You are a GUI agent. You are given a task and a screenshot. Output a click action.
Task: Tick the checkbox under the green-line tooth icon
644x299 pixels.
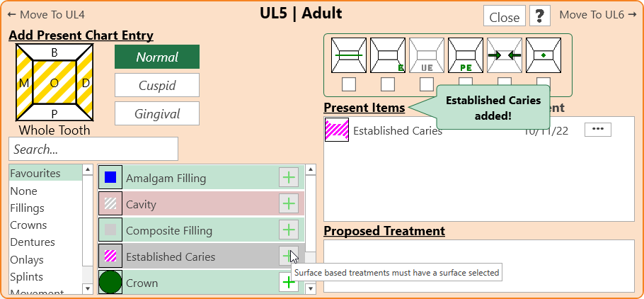click(349, 84)
